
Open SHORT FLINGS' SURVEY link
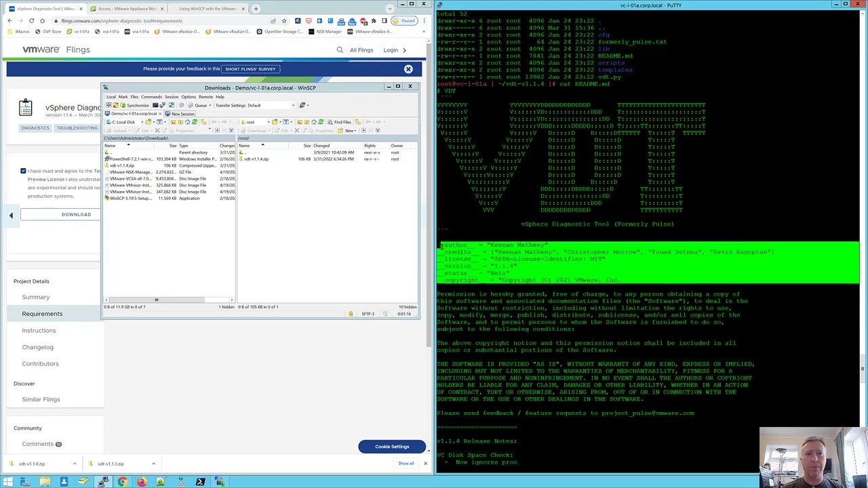point(250,68)
